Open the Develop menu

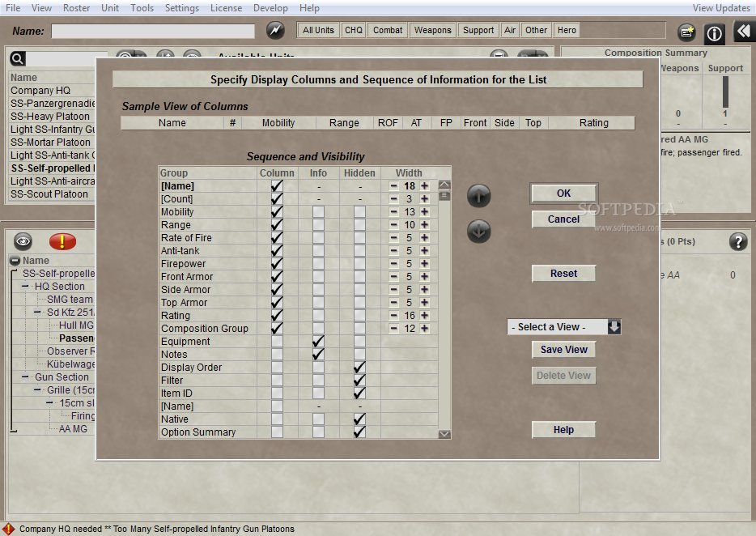[270, 8]
